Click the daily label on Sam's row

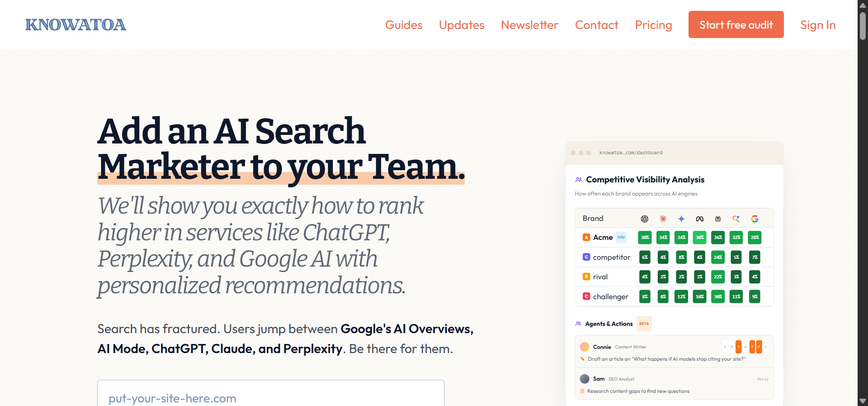click(x=763, y=379)
